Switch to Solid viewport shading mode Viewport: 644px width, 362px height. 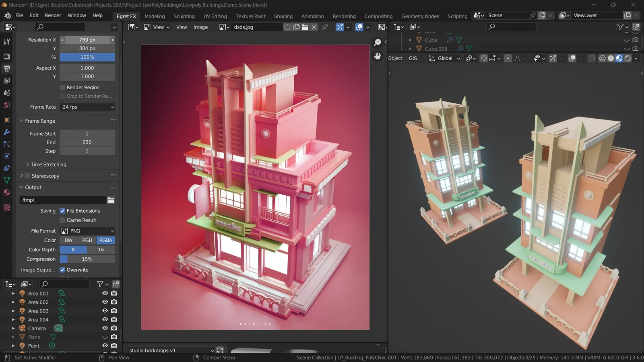point(611,58)
